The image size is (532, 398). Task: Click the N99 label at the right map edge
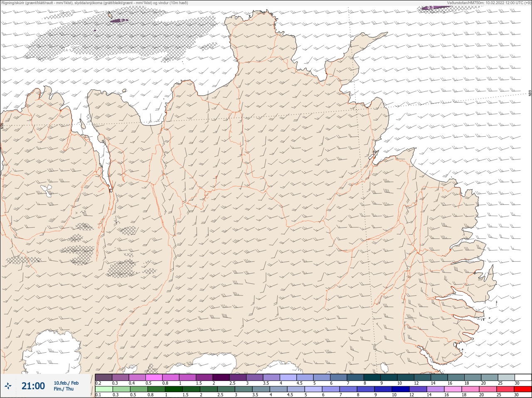[x=530, y=93]
